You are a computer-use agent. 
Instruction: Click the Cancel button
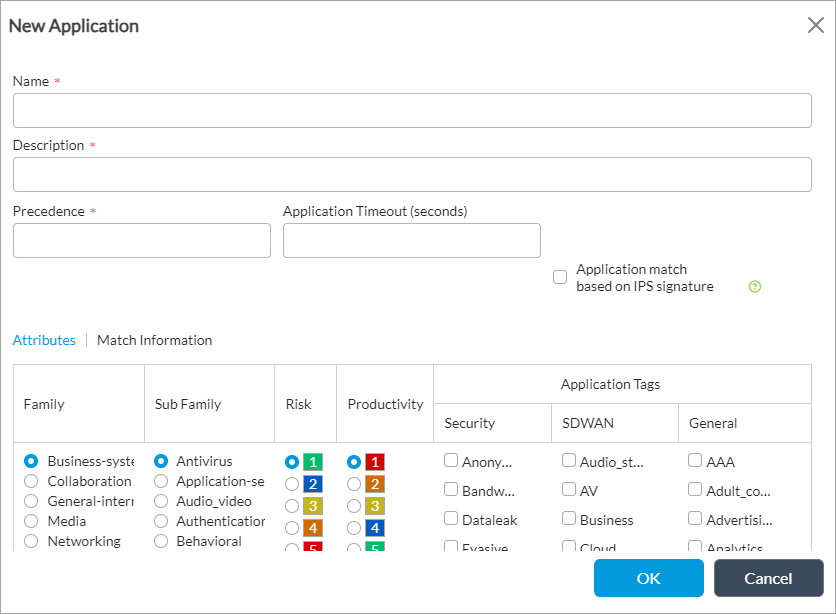[768, 578]
